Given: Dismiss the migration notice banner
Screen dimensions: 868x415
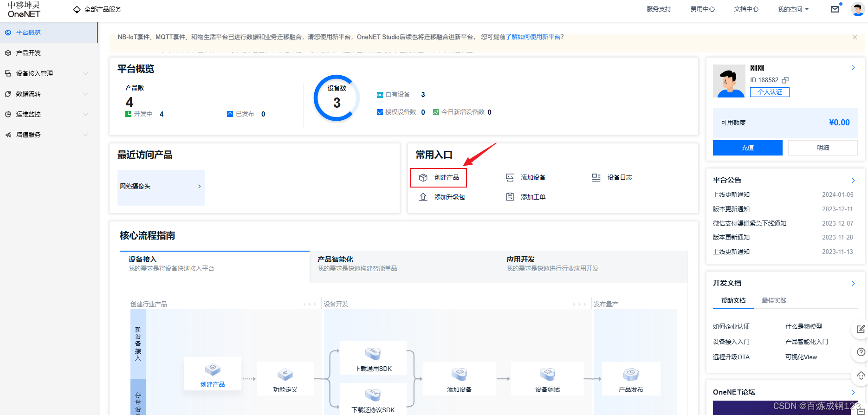Looking at the screenshot, I should click(x=855, y=37).
